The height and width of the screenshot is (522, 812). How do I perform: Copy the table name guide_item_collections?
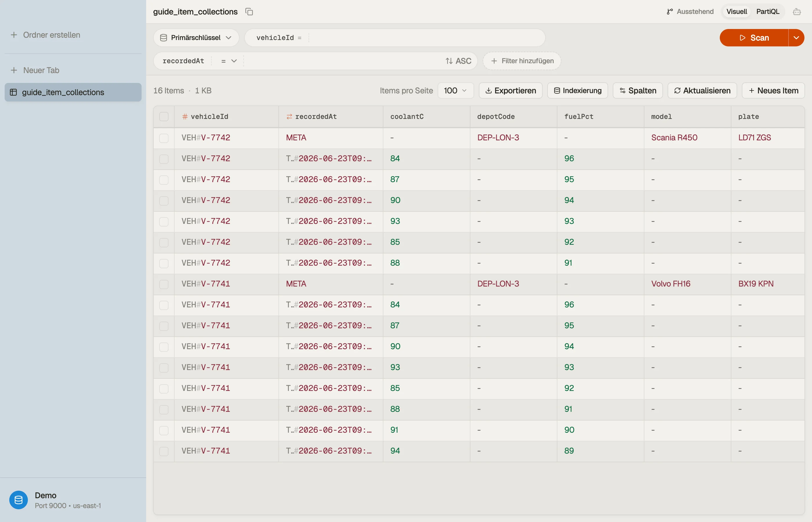tap(249, 12)
